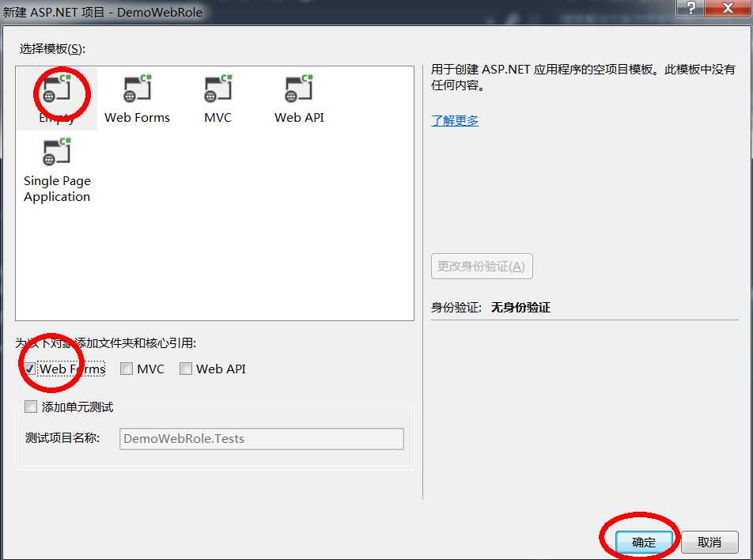Pick the MVC template icon
The width and height of the screenshot is (753, 560).
click(x=218, y=89)
